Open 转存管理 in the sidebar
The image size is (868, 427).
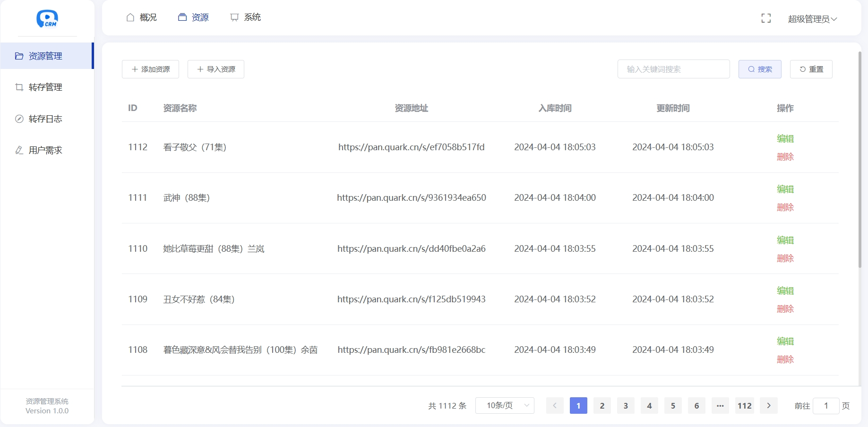[x=46, y=87]
